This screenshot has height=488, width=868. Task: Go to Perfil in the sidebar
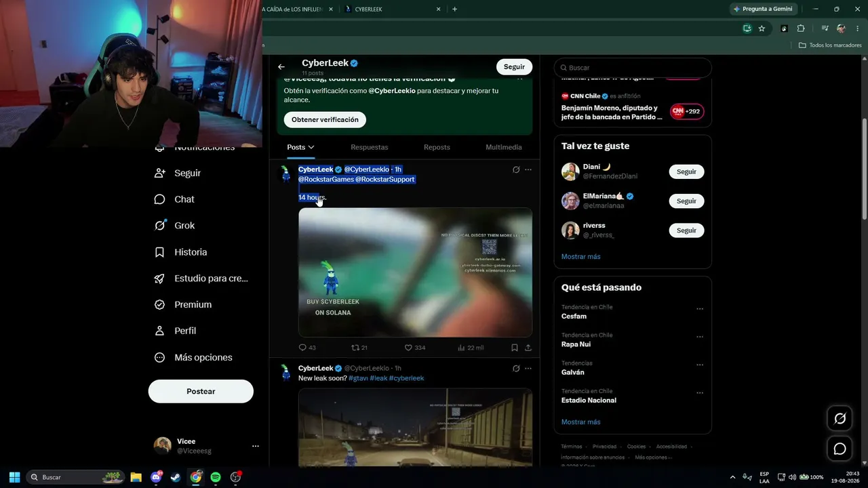pos(175,331)
